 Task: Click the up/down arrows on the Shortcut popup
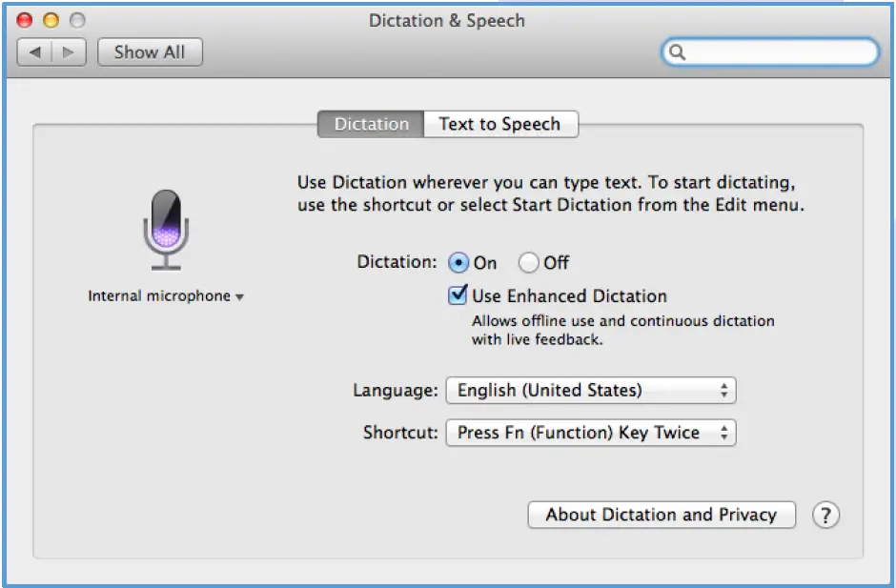click(x=725, y=433)
